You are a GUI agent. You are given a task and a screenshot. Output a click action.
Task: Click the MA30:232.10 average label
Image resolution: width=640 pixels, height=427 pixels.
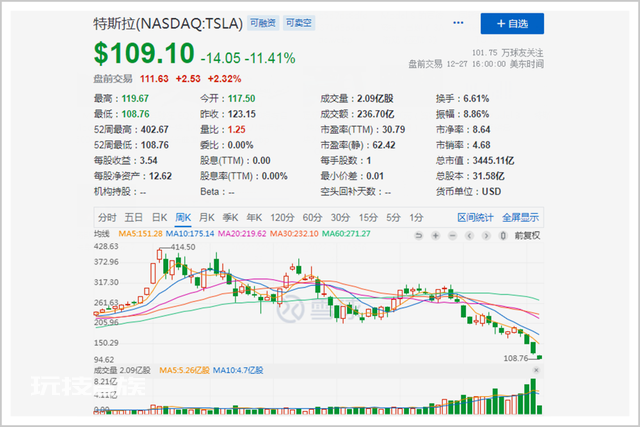coord(294,234)
